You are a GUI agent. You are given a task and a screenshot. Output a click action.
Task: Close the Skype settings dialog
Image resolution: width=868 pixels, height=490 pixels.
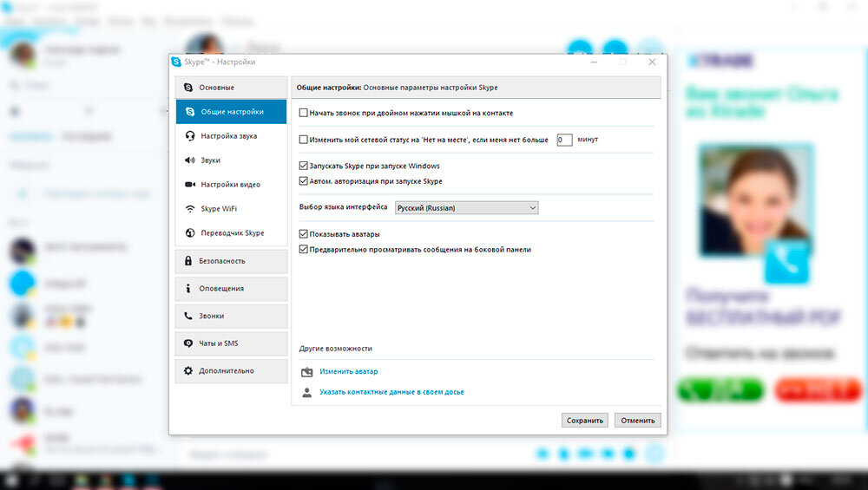pos(652,62)
